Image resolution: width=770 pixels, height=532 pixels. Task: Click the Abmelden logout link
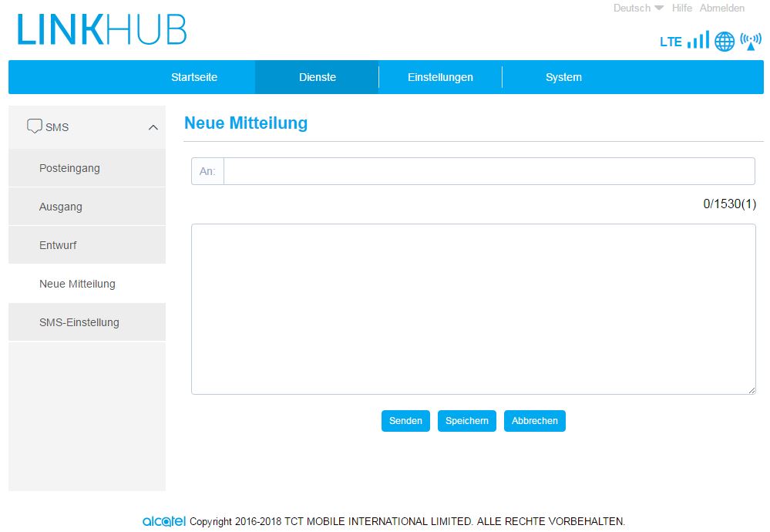coord(722,8)
